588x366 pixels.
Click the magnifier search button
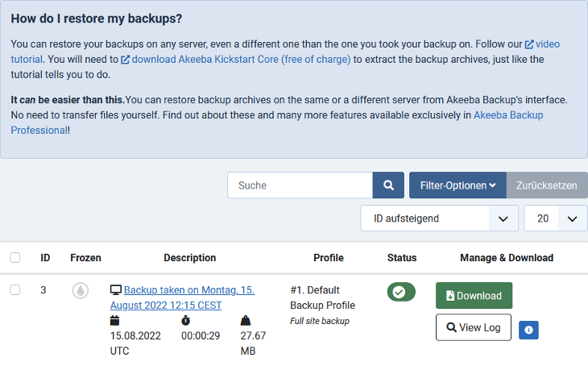click(388, 185)
